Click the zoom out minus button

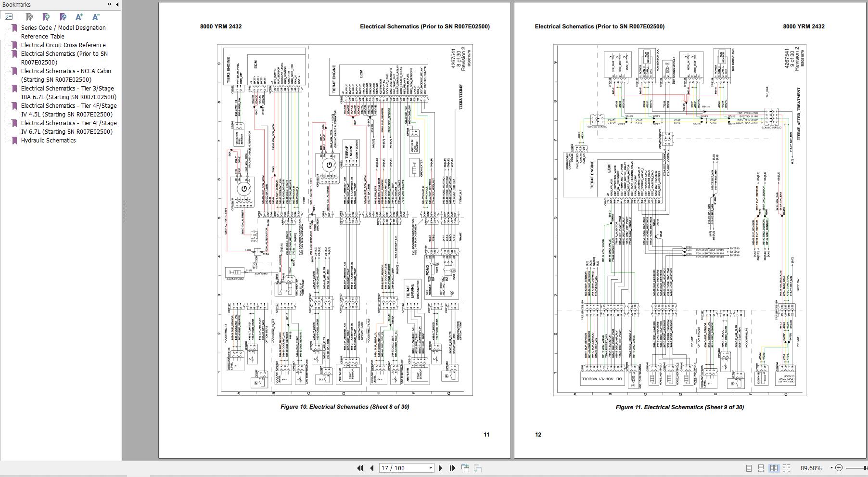839,468
